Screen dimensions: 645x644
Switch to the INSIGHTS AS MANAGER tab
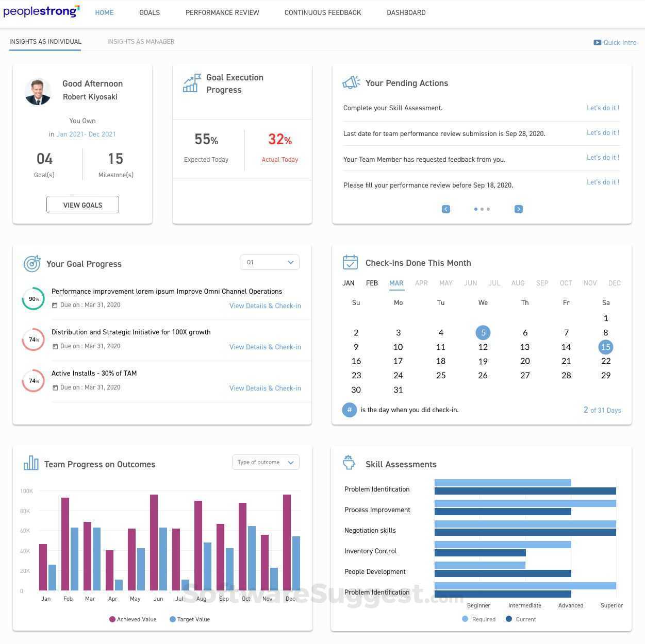[141, 41]
